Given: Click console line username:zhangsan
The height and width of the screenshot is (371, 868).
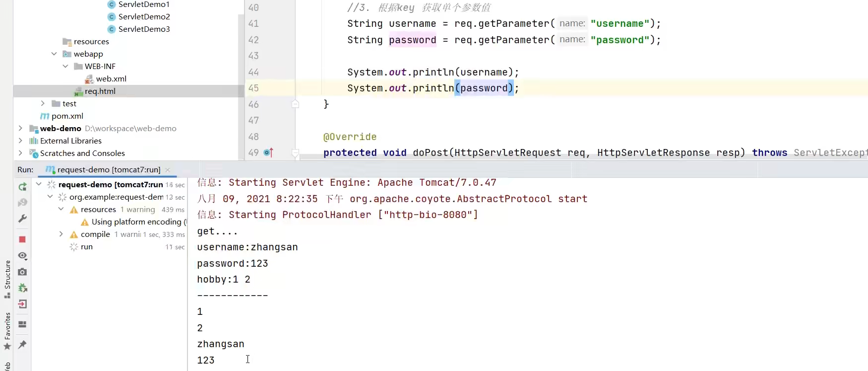Looking at the screenshot, I should click(x=247, y=247).
